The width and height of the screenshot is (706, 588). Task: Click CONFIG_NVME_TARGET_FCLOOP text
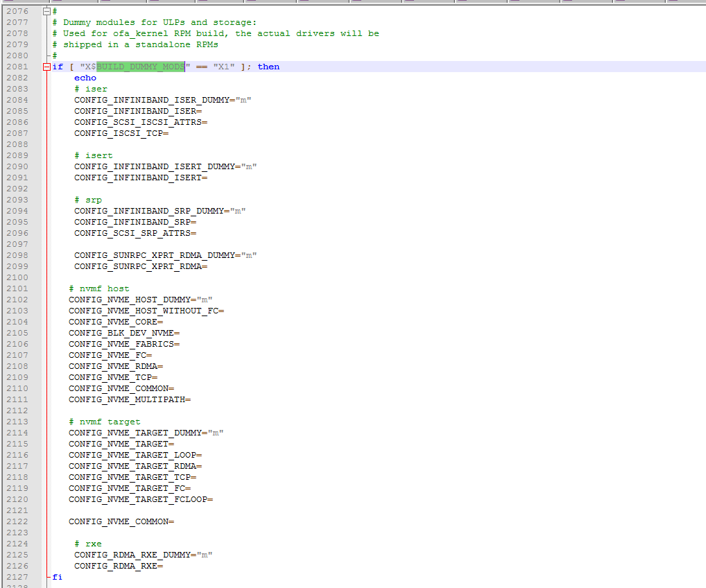140,499
